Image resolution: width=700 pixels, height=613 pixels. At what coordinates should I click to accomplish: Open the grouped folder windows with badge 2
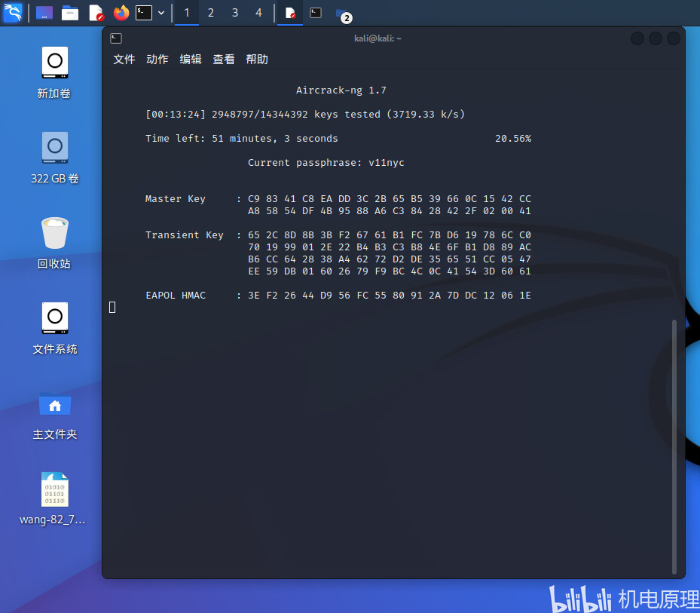344,14
